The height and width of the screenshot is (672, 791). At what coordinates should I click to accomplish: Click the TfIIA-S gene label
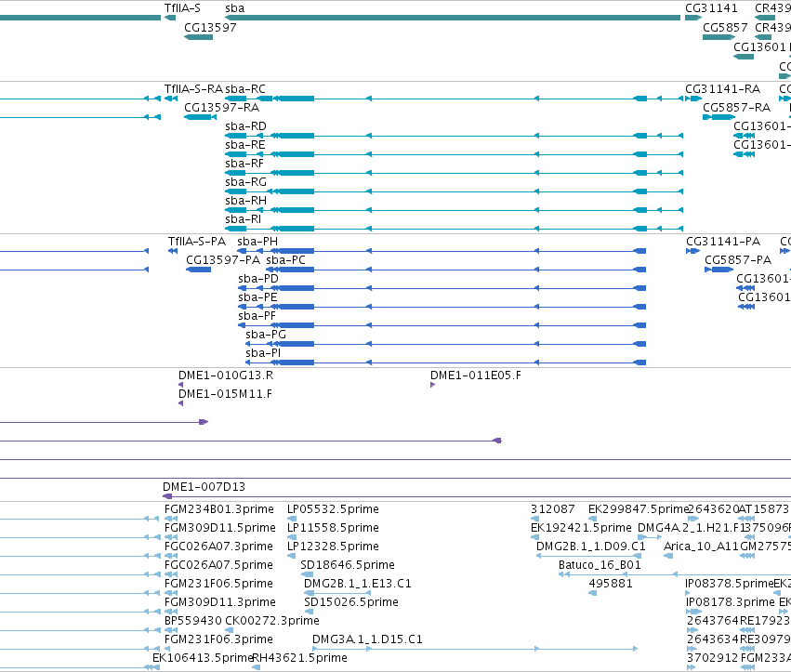click(182, 8)
